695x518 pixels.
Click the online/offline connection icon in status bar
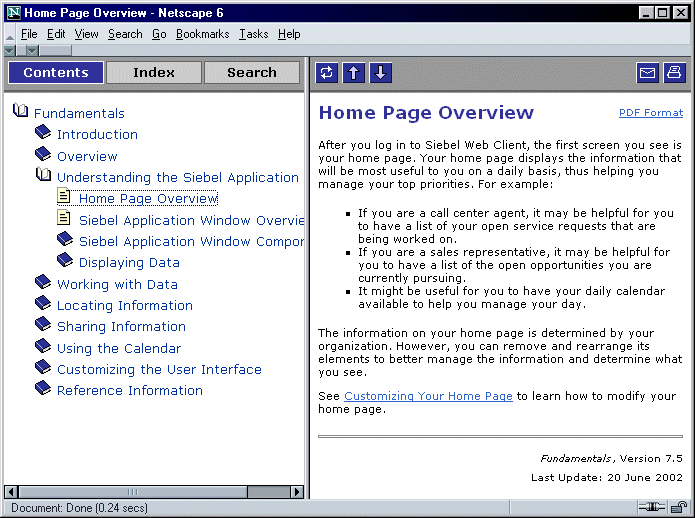pos(652,506)
